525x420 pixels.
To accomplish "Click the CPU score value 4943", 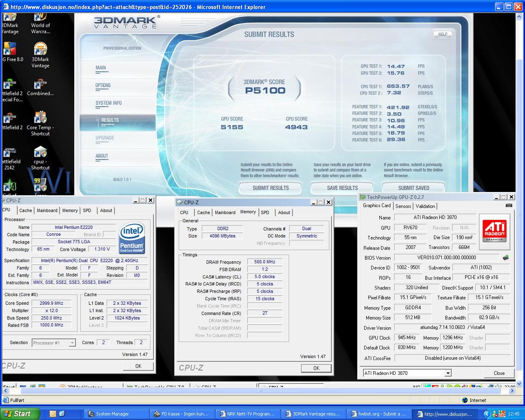I will (x=296, y=127).
